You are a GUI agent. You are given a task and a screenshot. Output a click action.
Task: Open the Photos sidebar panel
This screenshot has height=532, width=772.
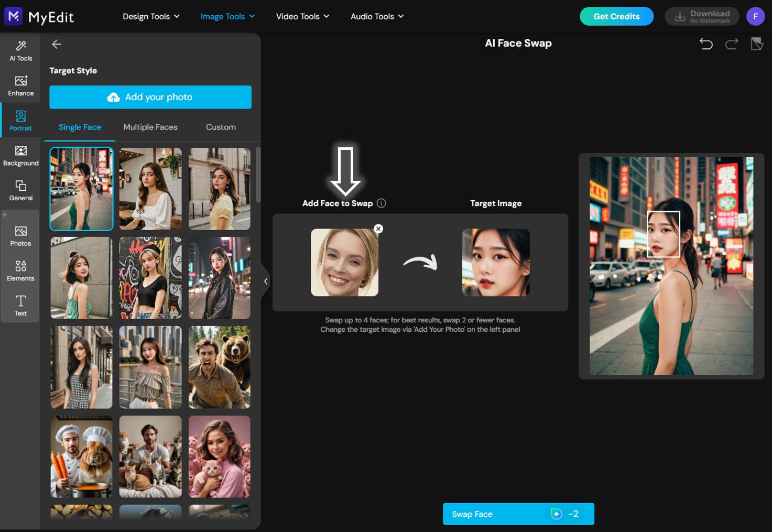pos(21,236)
